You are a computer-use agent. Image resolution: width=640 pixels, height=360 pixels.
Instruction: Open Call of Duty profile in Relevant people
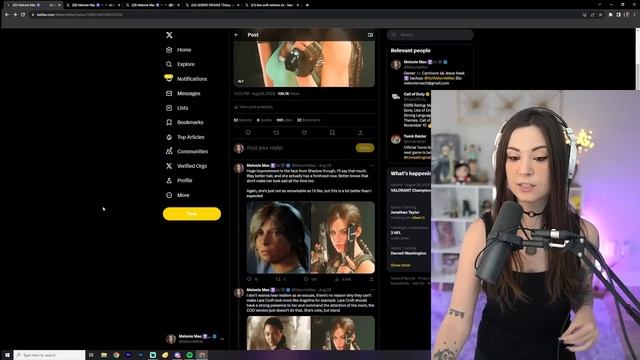click(x=414, y=94)
